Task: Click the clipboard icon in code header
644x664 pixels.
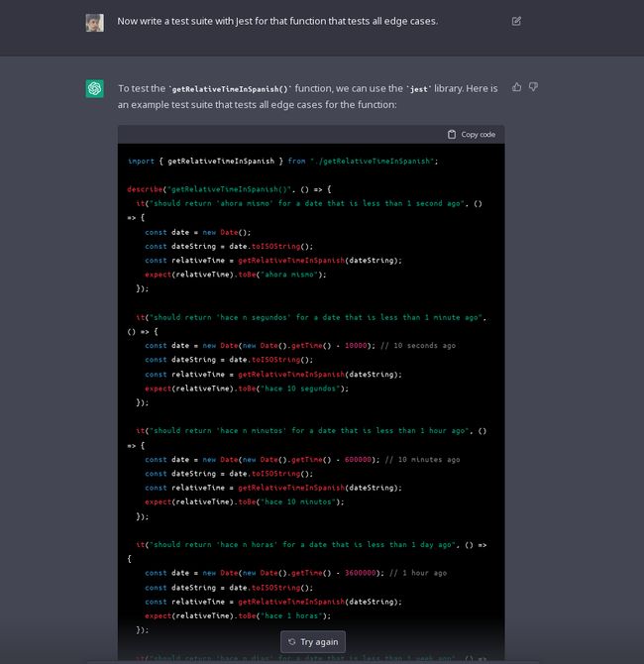Action: coord(452,135)
